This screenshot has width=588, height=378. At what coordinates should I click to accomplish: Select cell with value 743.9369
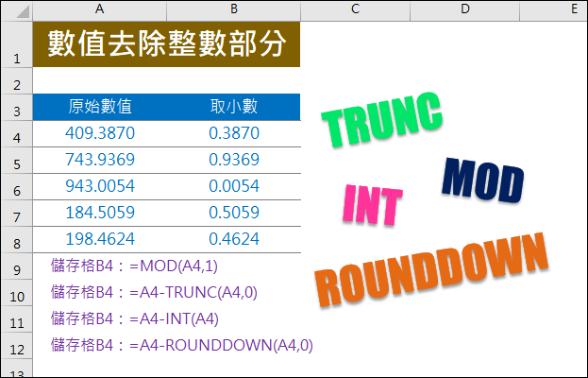[x=100, y=161]
